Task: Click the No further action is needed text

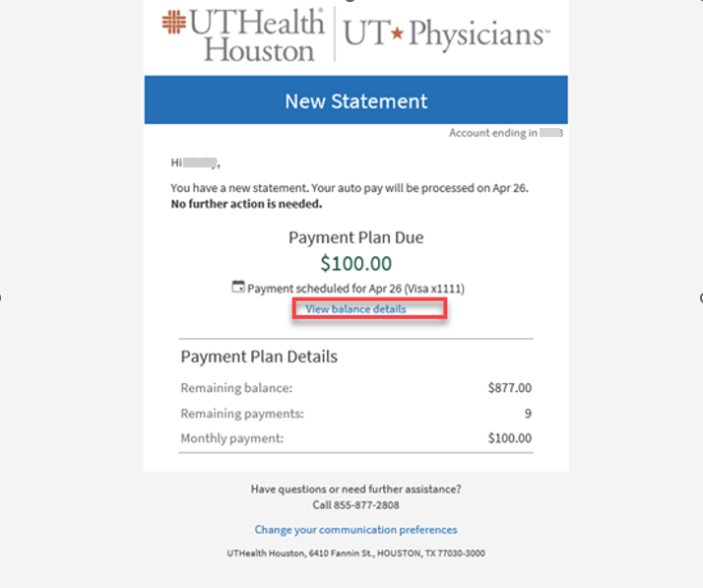Action: [246, 205]
